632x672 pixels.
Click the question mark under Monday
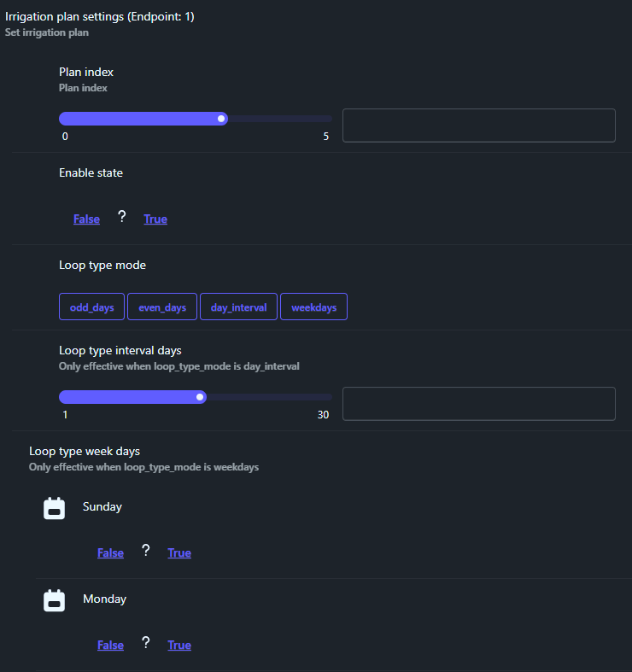coord(146,642)
